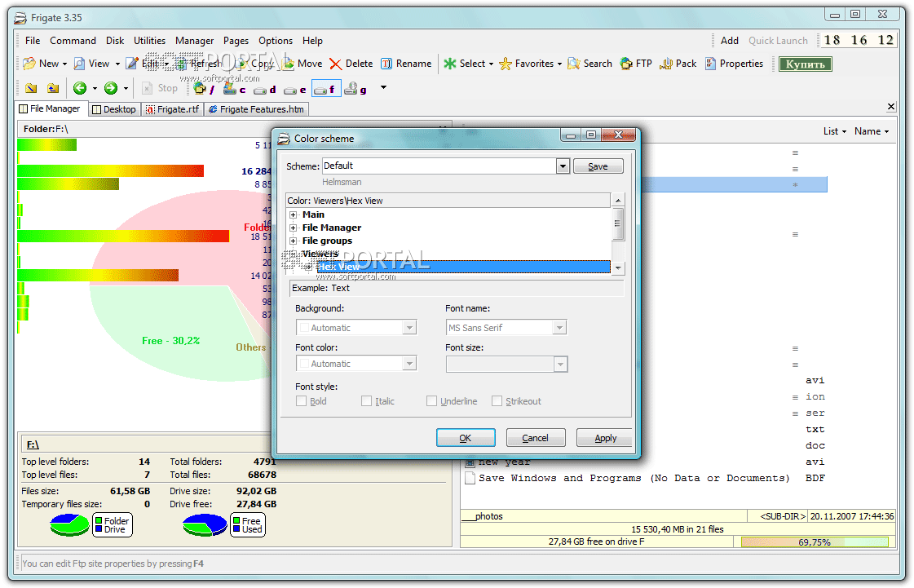Switch to drive d icon
Viewport: 914px width, 588px height.
265,89
